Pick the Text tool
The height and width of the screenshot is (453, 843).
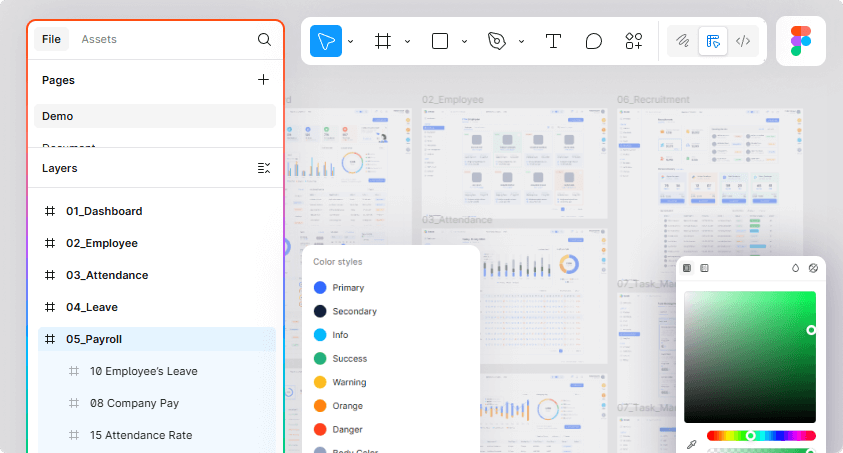553,41
